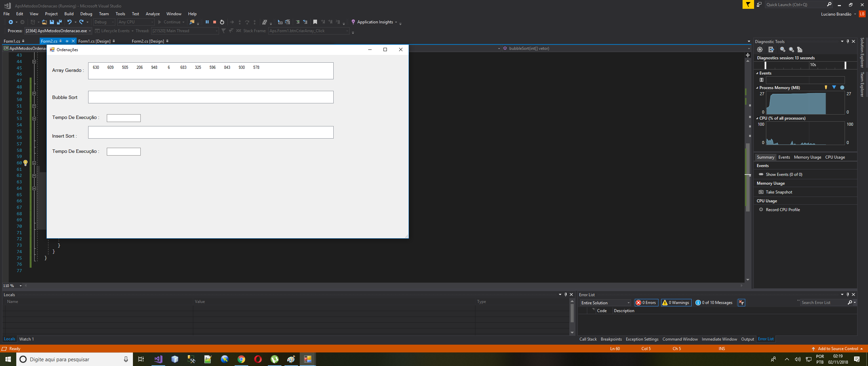Toggle the 0 Errors filter
868x366 pixels.
646,303
